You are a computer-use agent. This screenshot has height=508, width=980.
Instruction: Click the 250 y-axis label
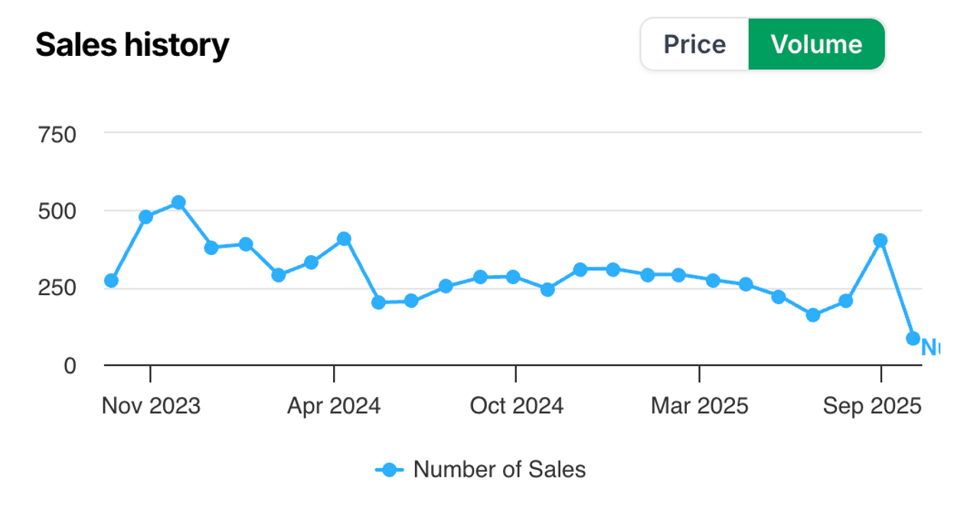point(57,289)
